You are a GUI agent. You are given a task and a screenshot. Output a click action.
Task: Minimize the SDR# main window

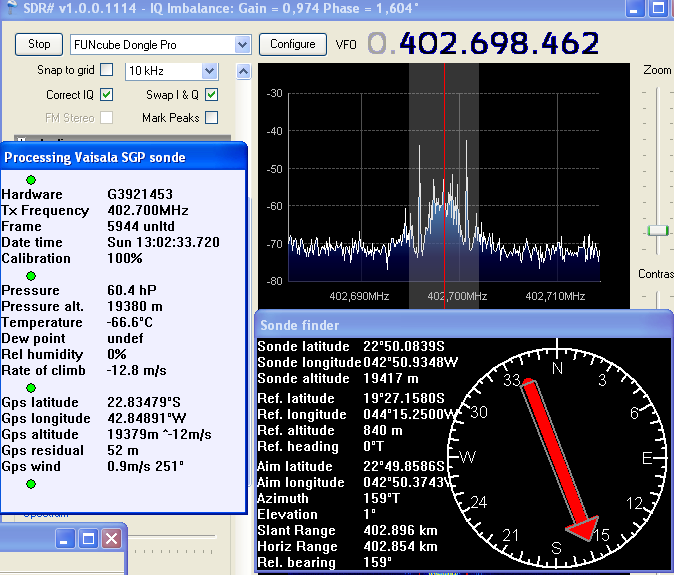pyautogui.click(x=634, y=8)
